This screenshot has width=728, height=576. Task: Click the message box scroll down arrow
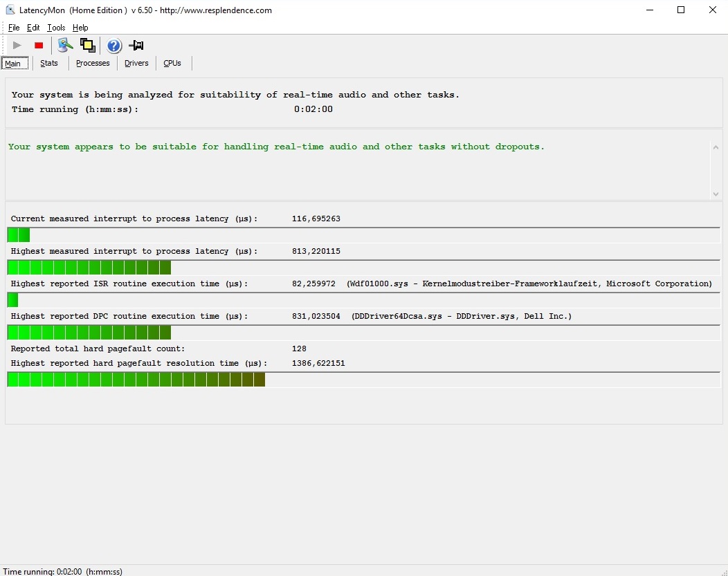point(716,194)
